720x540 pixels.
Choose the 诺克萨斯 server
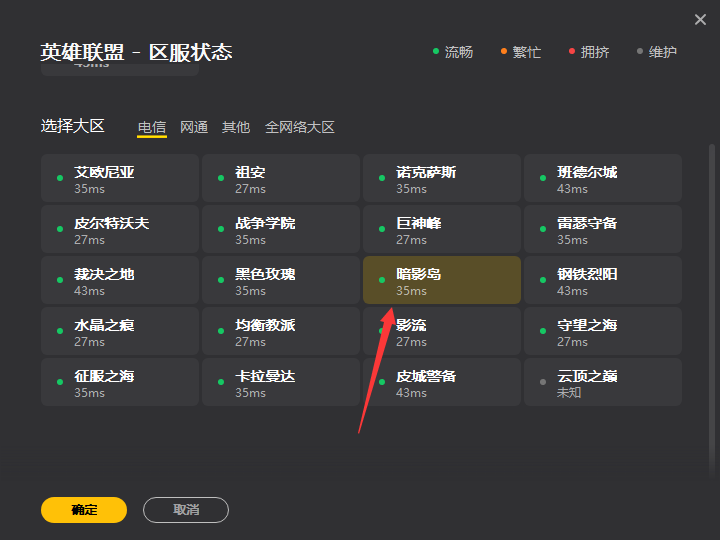click(442, 178)
